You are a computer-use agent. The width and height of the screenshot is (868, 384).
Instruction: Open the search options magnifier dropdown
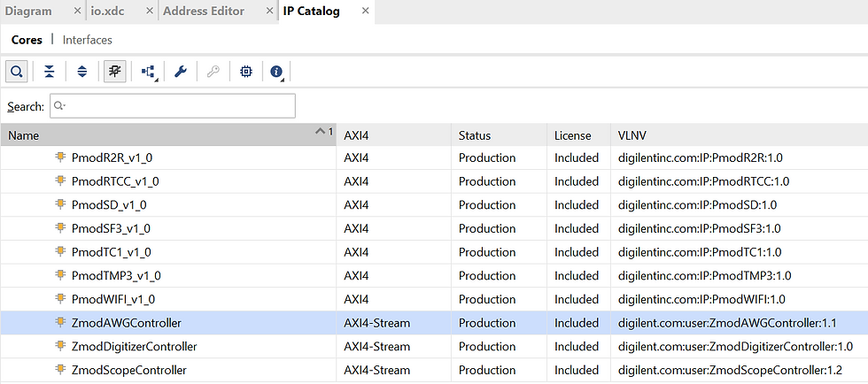(60, 105)
